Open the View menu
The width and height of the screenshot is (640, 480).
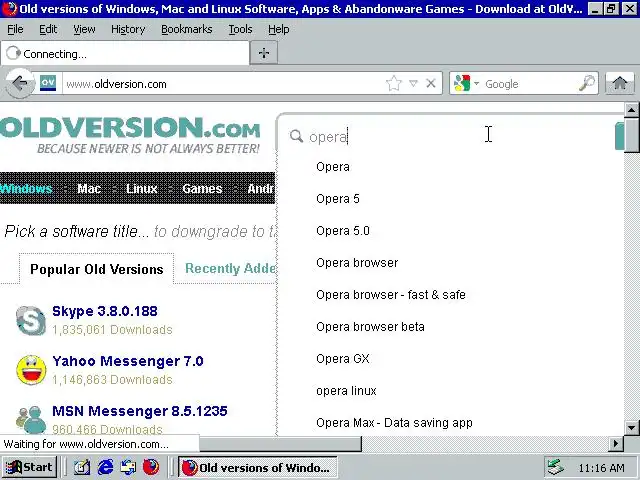(x=84, y=29)
